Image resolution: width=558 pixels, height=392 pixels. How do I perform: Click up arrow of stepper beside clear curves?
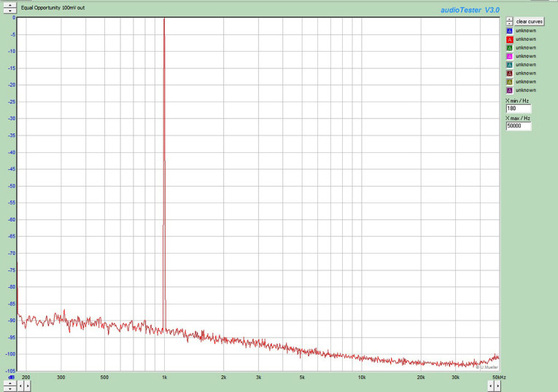pyautogui.click(x=510, y=19)
